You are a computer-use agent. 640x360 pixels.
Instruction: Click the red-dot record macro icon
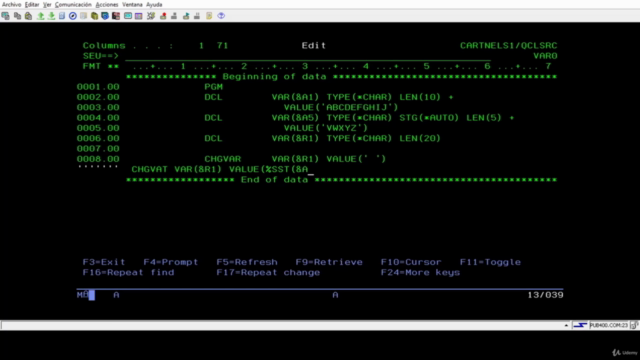(x=163, y=16)
